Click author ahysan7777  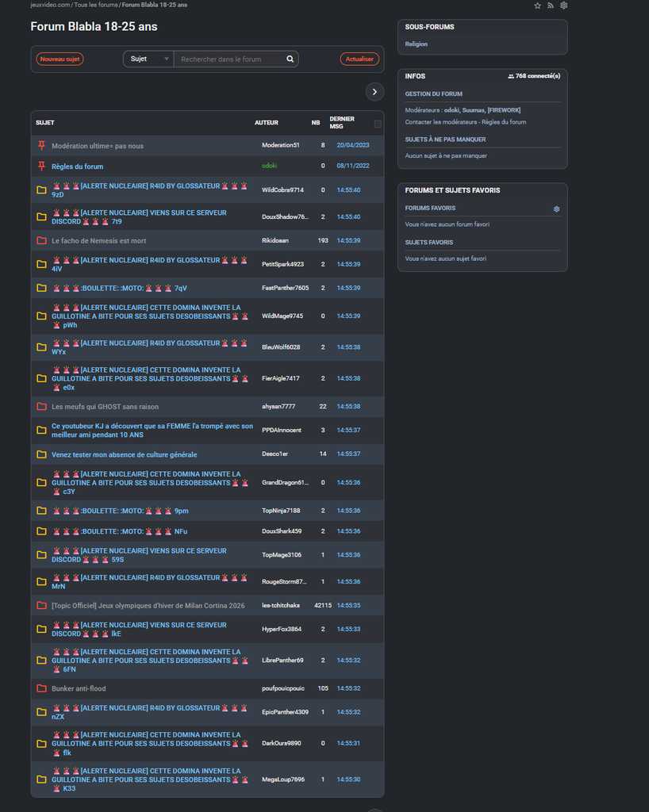tap(278, 407)
